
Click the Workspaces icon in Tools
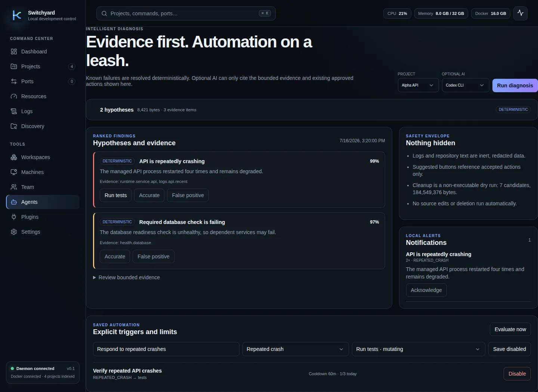14,157
